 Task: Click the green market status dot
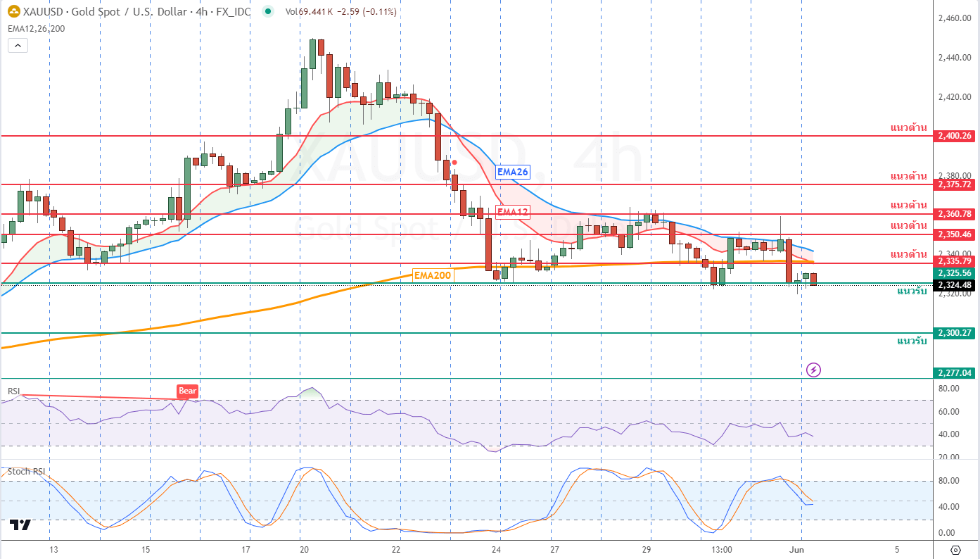(x=267, y=12)
